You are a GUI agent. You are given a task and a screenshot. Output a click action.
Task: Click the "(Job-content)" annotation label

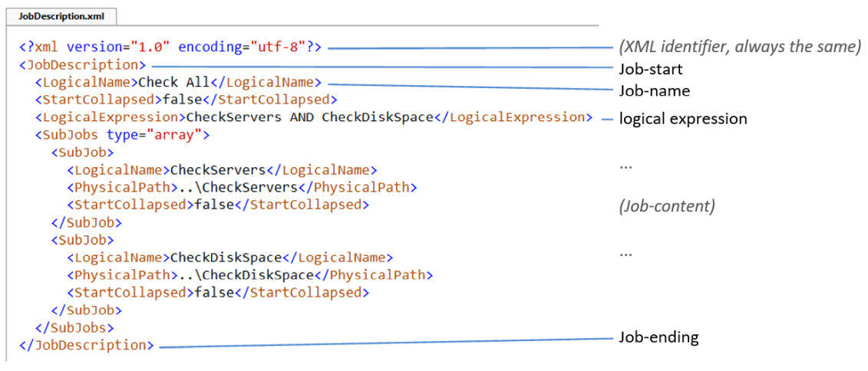667,205
